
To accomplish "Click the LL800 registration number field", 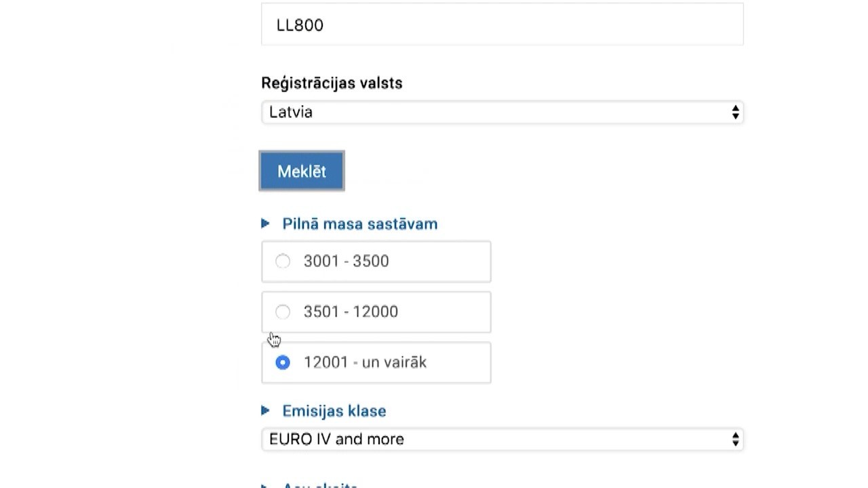I will click(502, 24).
